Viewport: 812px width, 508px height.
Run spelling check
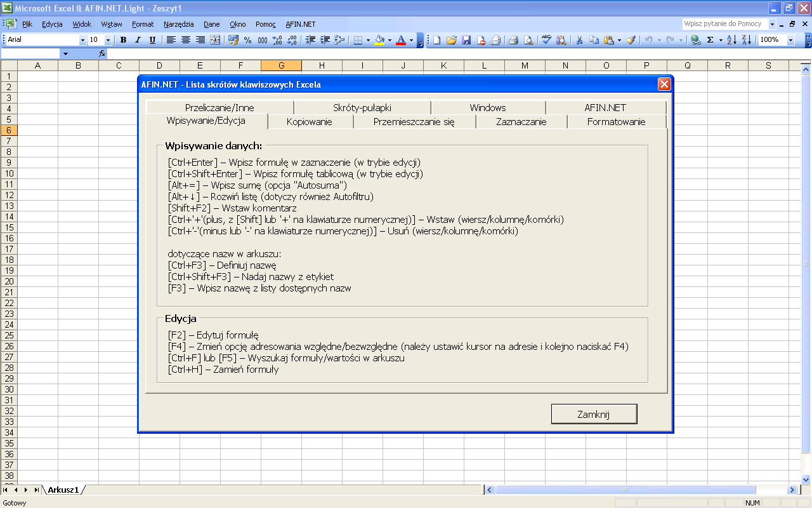click(x=546, y=40)
